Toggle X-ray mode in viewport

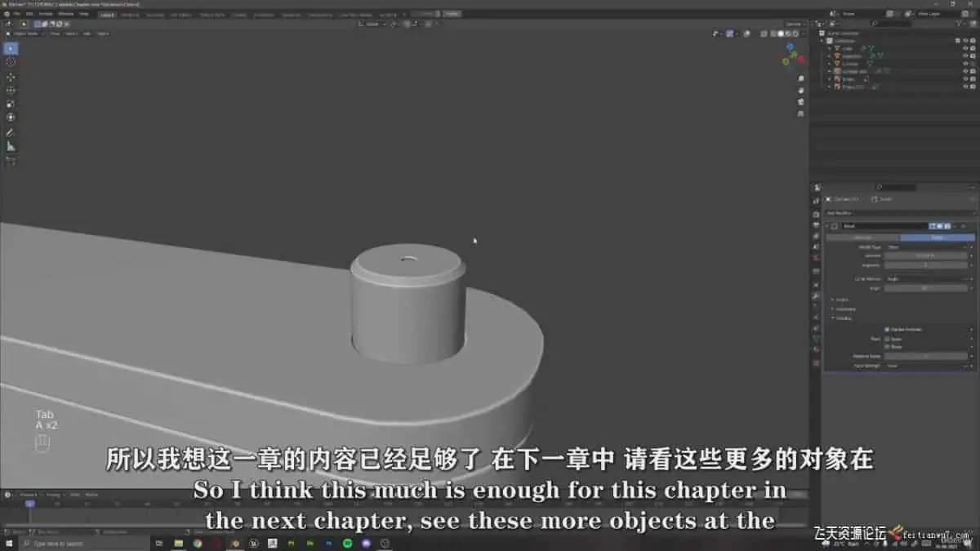pos(764,33)
